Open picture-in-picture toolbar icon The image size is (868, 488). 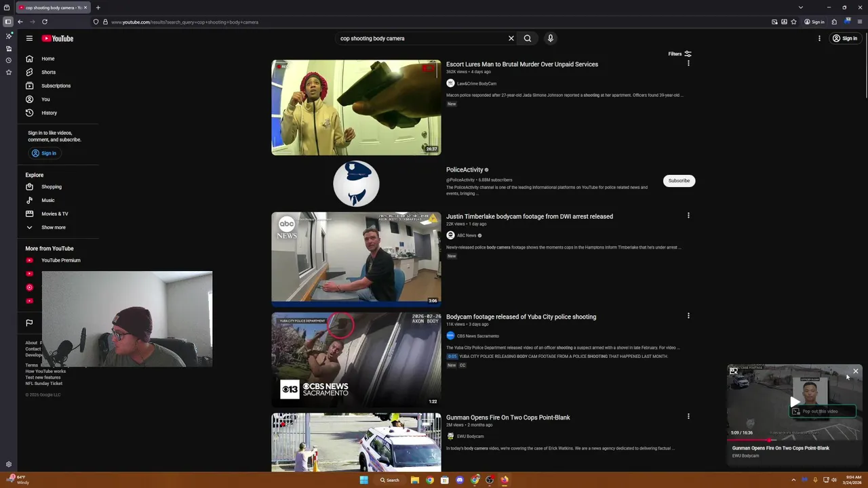coord(774,22)
